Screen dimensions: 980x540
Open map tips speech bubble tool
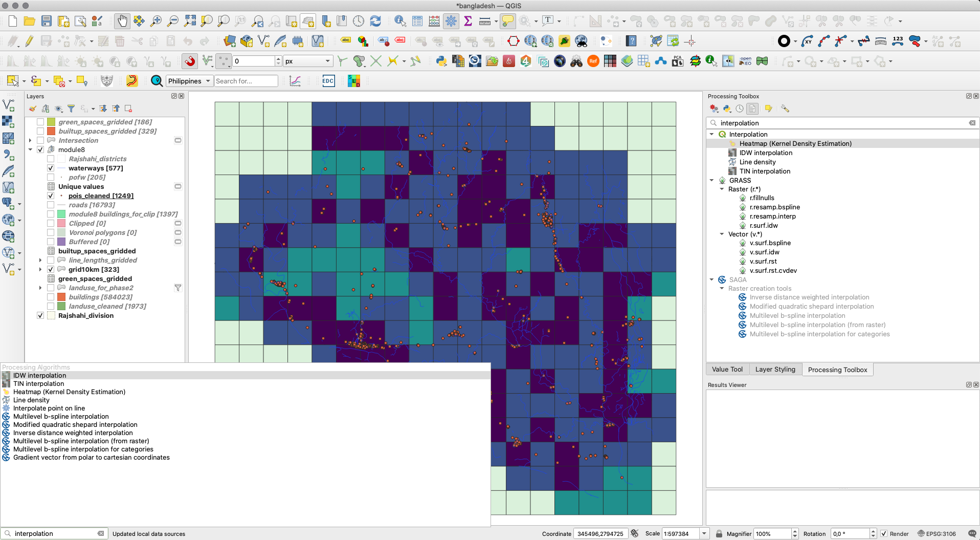(x=508, y=21)
